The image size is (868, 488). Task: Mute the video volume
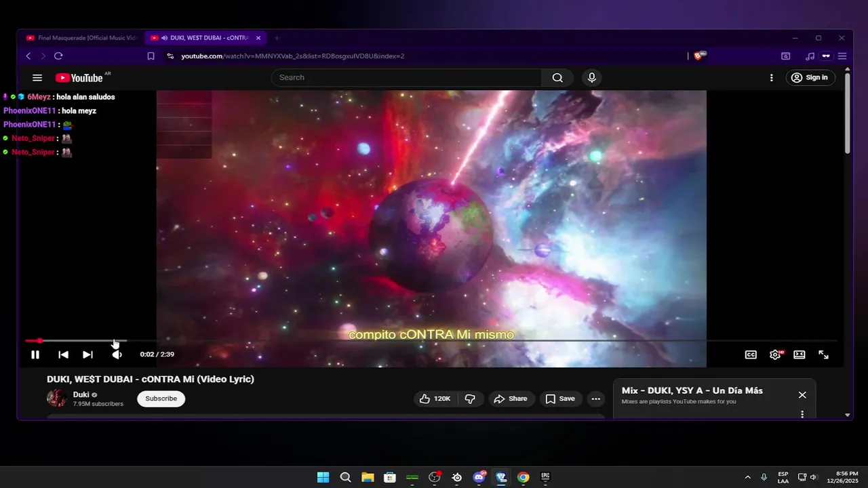click(117, 354)
